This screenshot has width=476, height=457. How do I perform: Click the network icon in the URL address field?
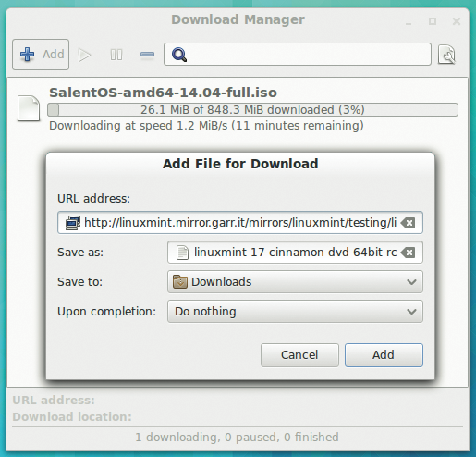point(73,223)
